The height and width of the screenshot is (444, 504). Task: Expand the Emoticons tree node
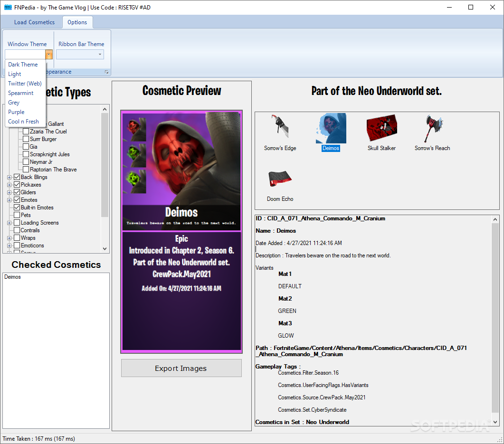pyautogui.click(x=10, y=246)
